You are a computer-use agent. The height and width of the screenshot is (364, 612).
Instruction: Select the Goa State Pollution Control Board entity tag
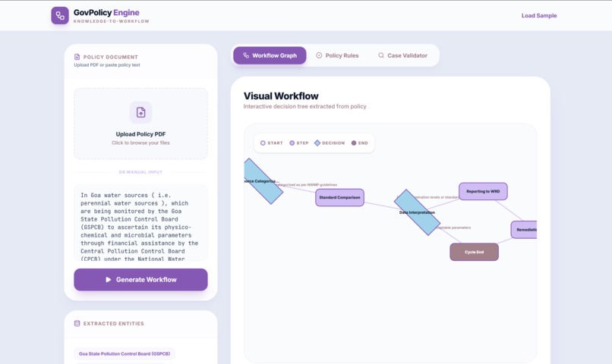click(x=125, y=354)
